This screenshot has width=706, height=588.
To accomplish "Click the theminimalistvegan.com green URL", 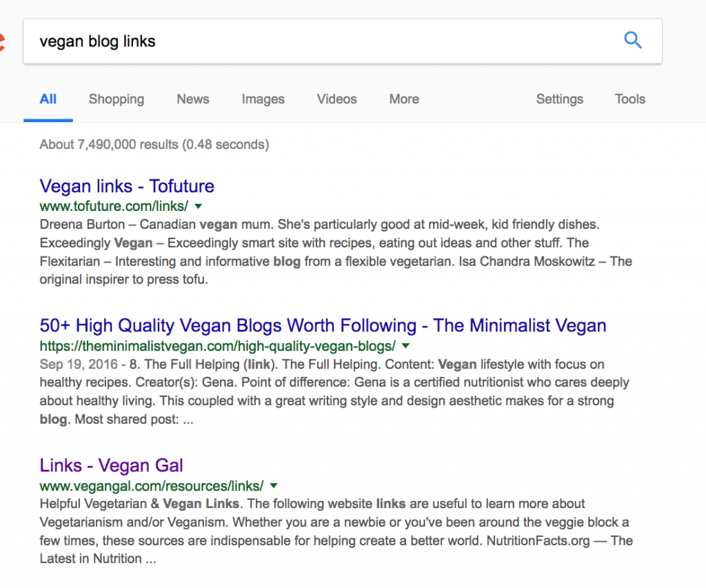I will click(x=217, y=346).
